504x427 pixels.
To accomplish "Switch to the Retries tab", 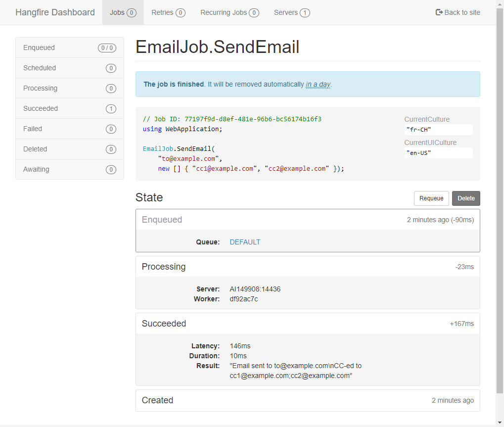I will pyautogui.click(x=168, y=12).
